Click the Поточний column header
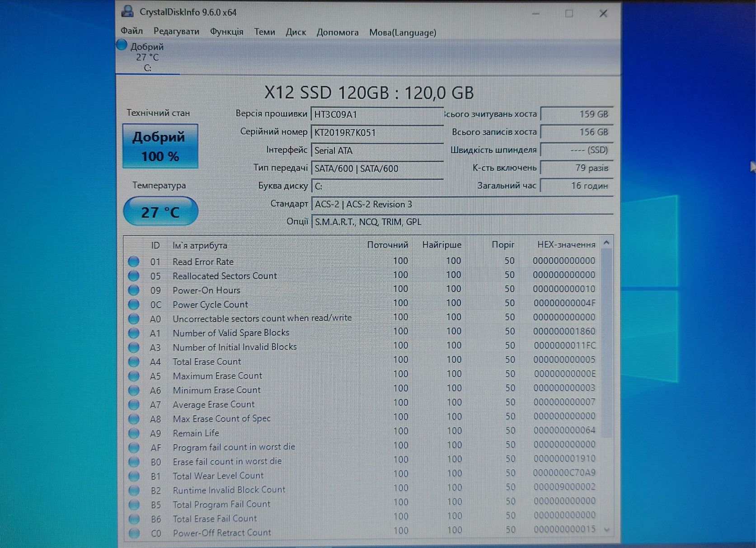This screenshot has height=548, width=756. tap(388, 245)
